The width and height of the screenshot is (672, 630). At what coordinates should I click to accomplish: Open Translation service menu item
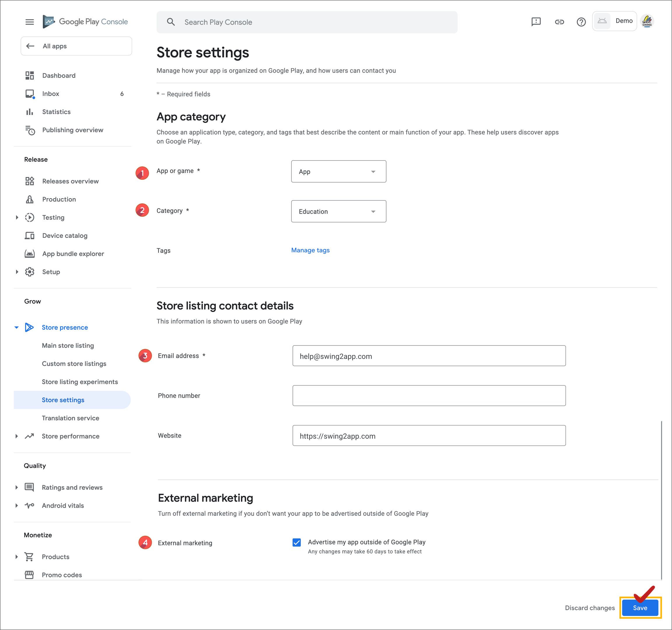tap(70, 418)
